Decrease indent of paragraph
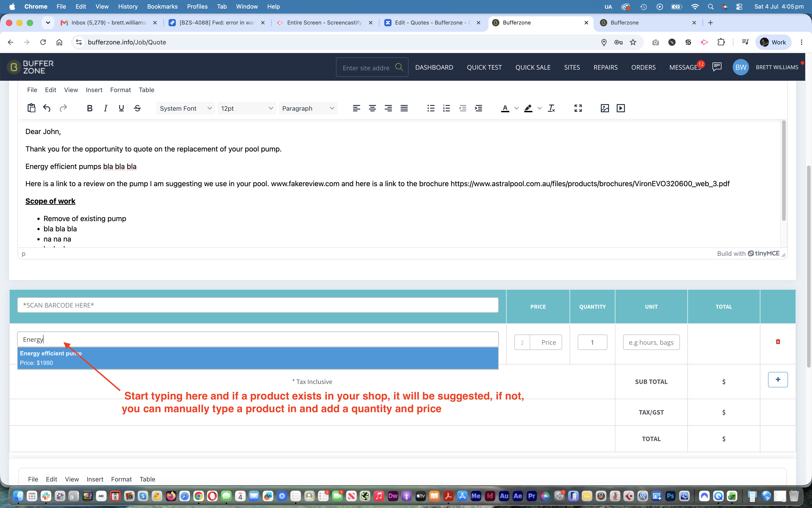This screenshot has width=812, height=508. click(x=463, y=108)
